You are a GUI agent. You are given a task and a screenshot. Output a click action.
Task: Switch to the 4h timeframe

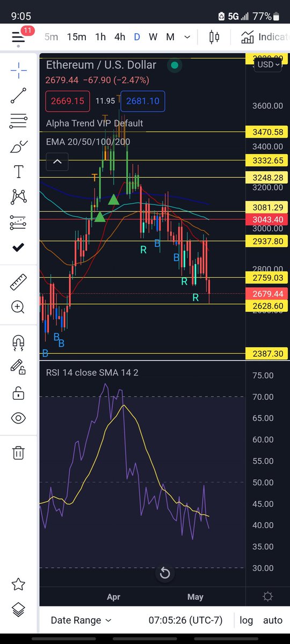coord(119,37)
